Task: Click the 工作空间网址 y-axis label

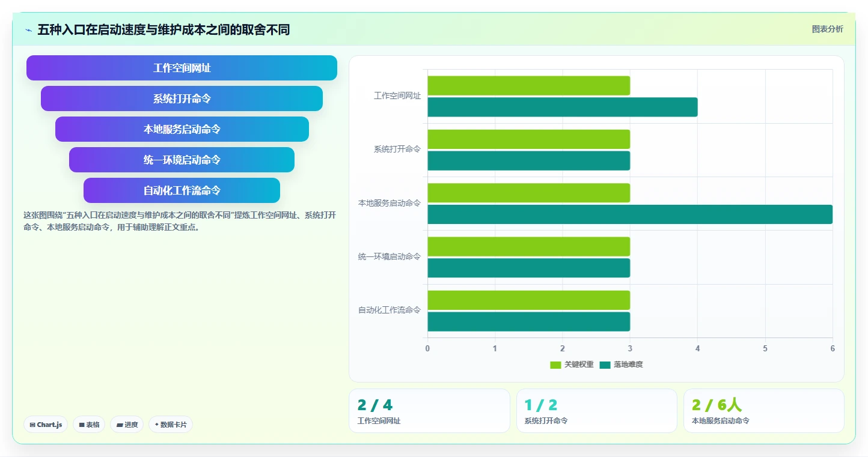Action: (x=397, y=96)
